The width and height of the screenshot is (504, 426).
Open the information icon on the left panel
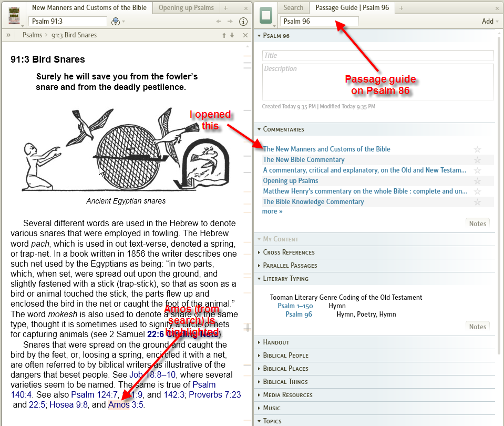click(243, 22)
